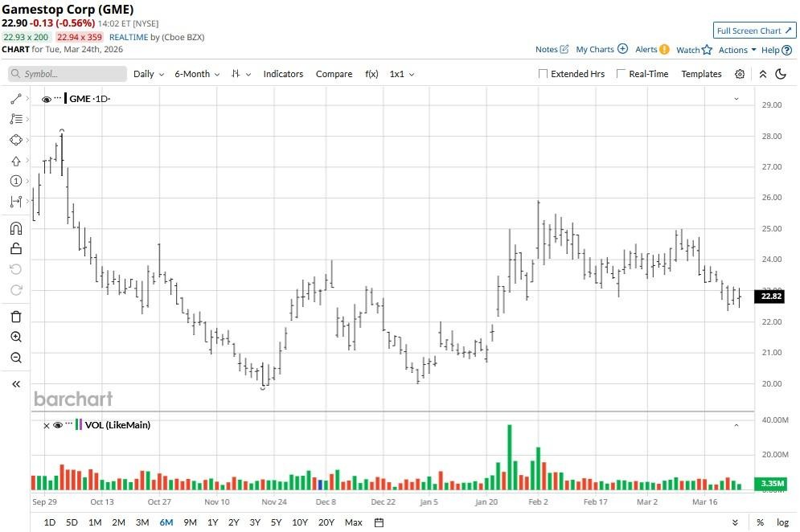The height and width of the screenshot is (532, 800).
Task: Select the trend line drawing tool
Action: coord(16,99)
